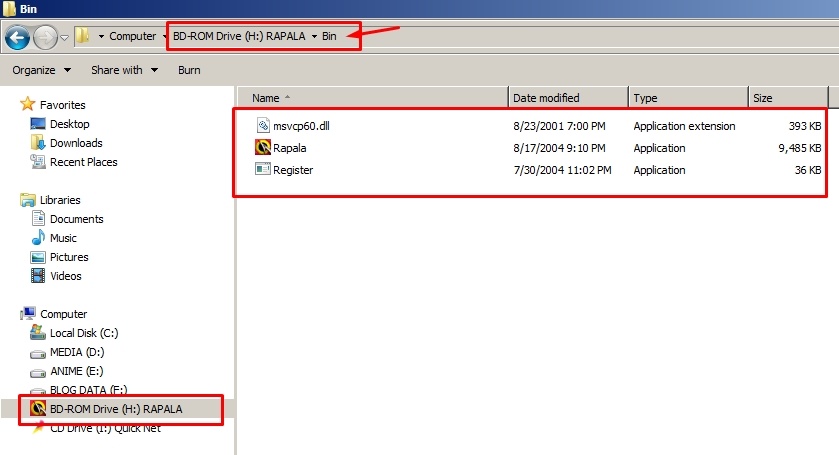Click the Computer monitor icon
Image resolution: width=839 pixels, height=455 pixels.
click(x=28, y=314)
